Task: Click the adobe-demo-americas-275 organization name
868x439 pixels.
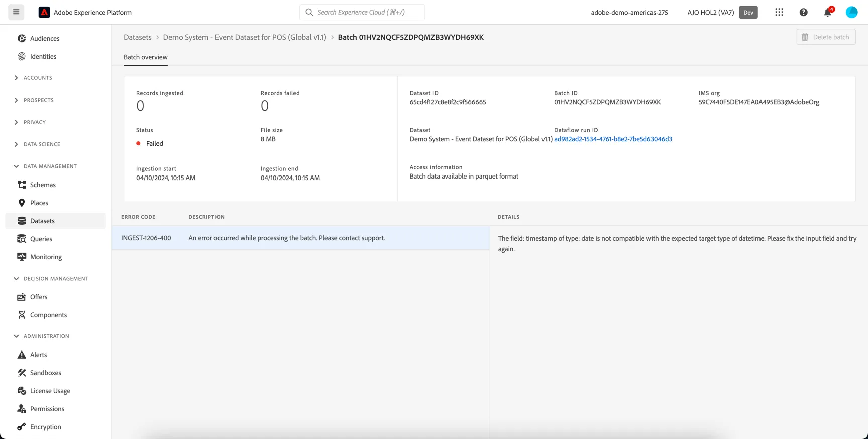Action: (629, 13)
